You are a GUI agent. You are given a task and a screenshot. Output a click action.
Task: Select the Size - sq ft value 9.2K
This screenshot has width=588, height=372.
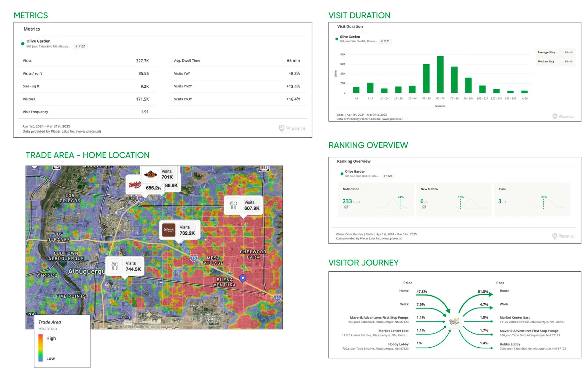coord(145,87)
